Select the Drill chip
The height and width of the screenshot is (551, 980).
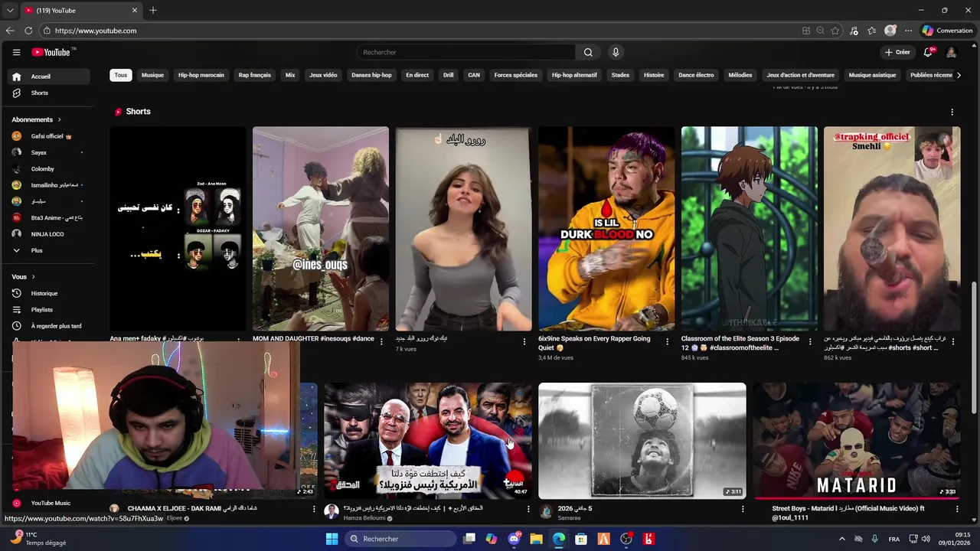[448, 75]
